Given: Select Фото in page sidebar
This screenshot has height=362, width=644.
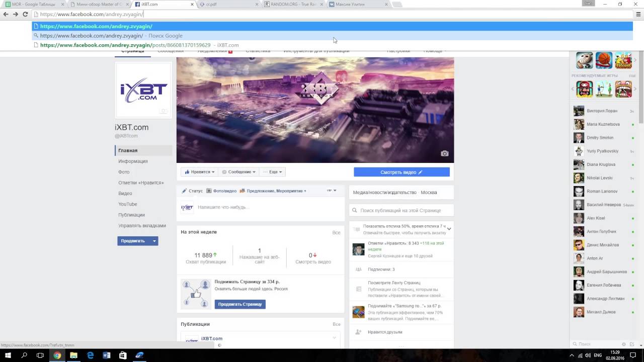Looking at the screenshot, I should coord(124,172).
